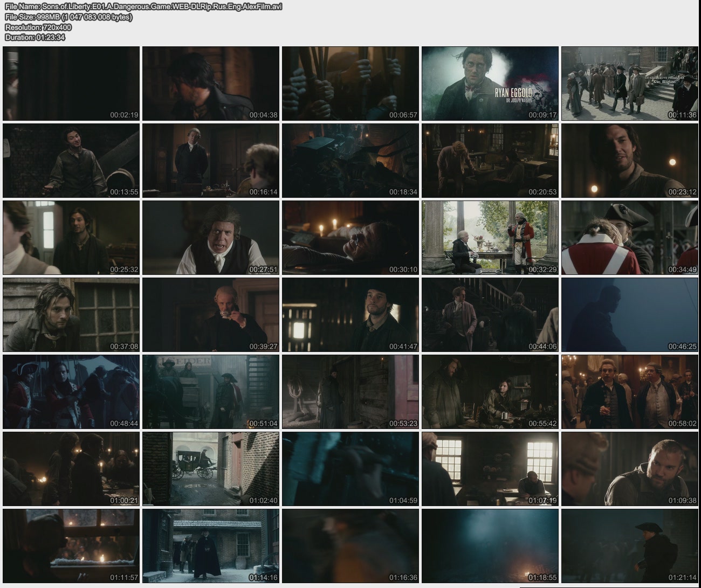
Task: Open the final thumbnail at 01:21:14
Action: [629, 545]
